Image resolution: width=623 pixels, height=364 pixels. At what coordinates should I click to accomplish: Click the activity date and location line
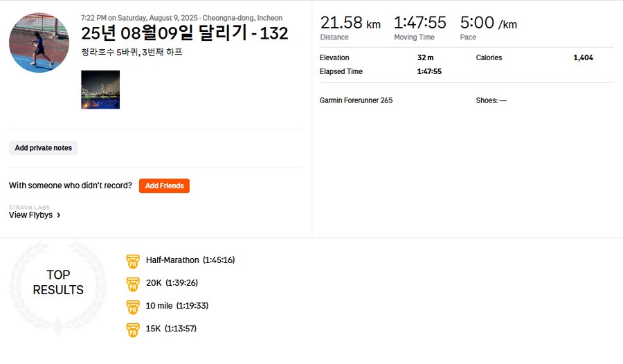(181, 18)
